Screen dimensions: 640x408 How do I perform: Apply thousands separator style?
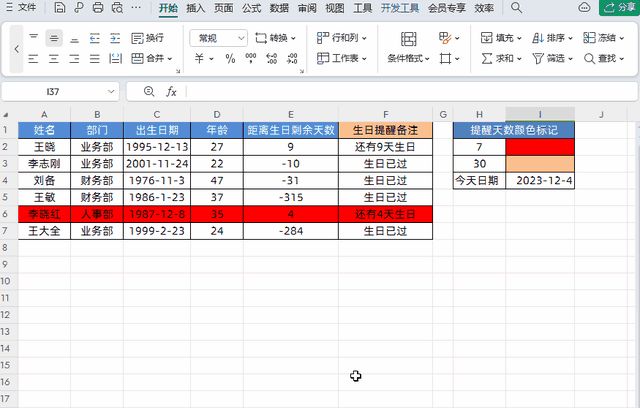[x=251, y=59]
